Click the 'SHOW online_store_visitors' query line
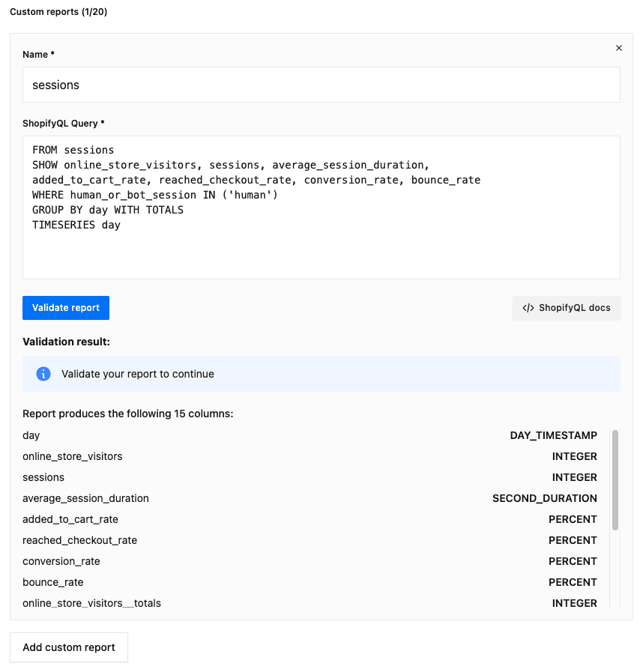 231,165
